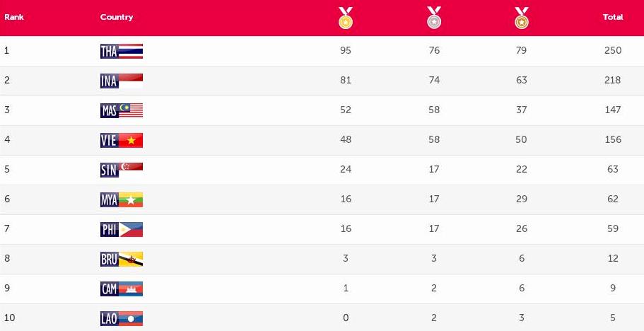Select the Thailand THA flag icon
Viewport: 644px width, 331px height.
point(122,51)
